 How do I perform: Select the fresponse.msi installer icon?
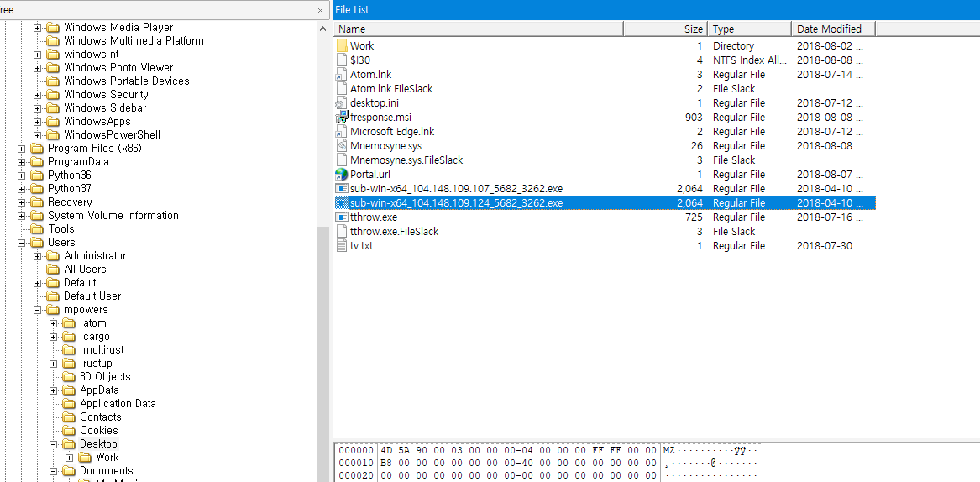(341, 117)
